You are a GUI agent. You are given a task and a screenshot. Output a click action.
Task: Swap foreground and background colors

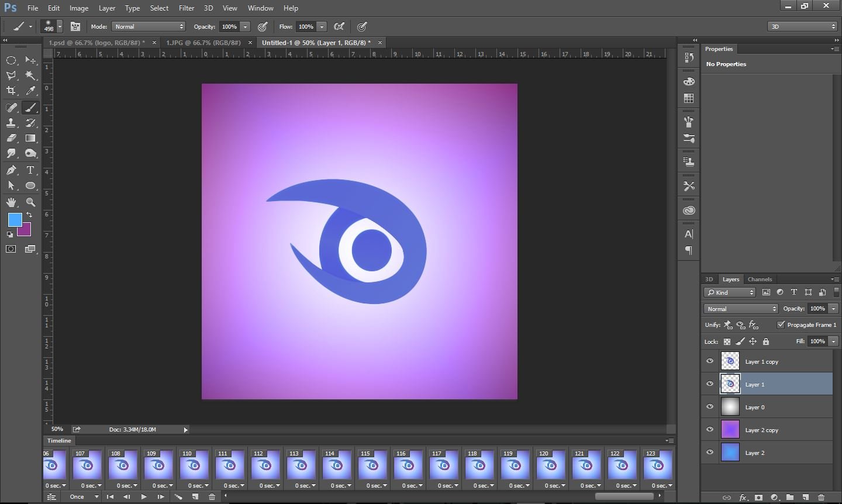pyautogui.click(x=29, y=215)
